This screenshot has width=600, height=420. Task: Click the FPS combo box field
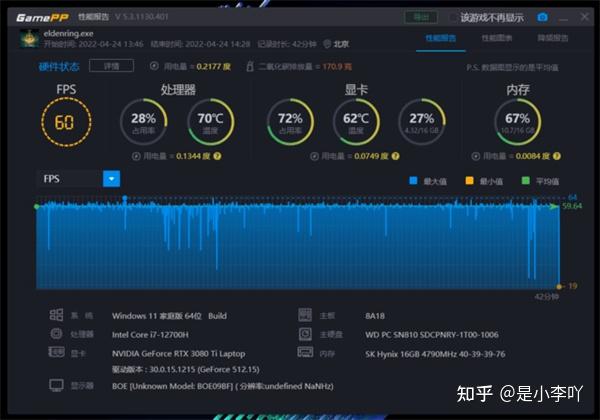click(78, 179)
